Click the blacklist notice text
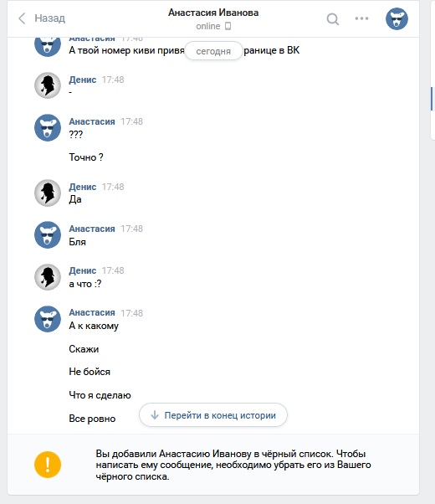The height and width of the screenshot is (504, 435). pos(233,465)
